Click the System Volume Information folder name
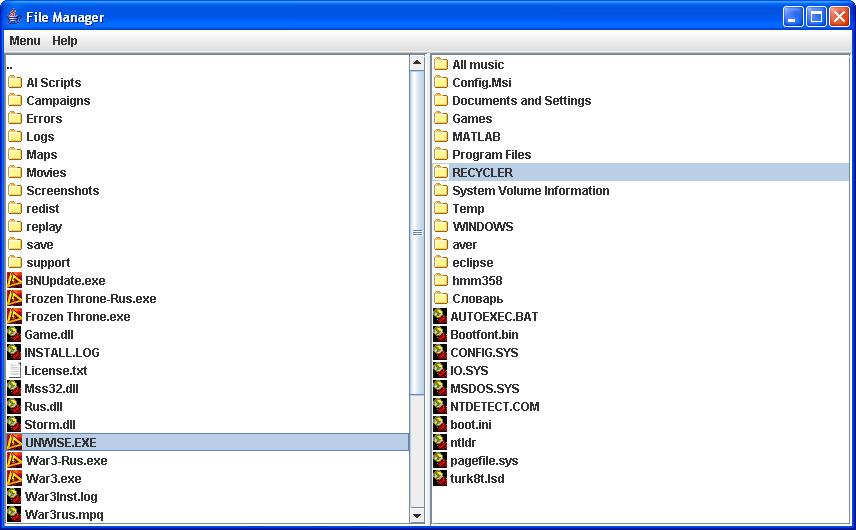 531,190
